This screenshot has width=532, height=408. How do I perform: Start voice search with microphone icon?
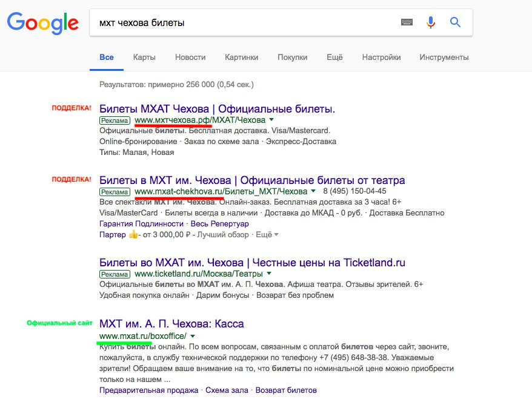[x=431, y=22]
